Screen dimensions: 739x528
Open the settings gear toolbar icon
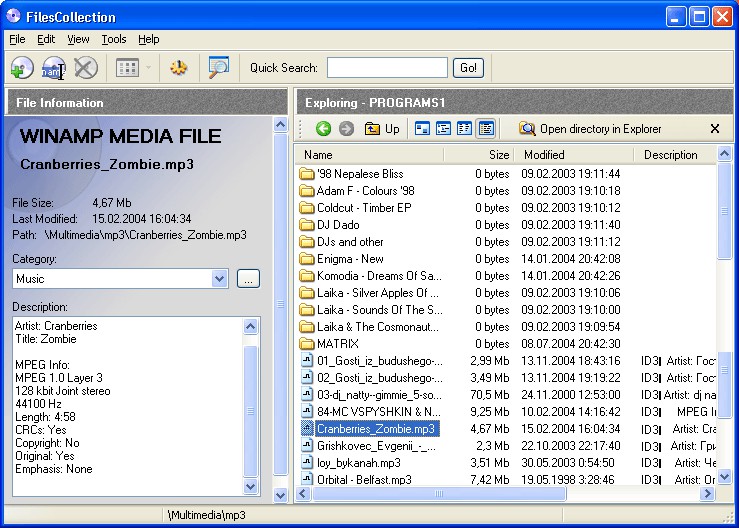(179, 68)
